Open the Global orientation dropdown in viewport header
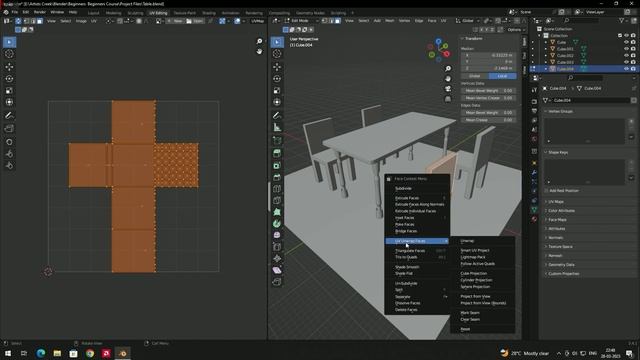The width and height of the screenshot is (640, 360). [467, 20]
